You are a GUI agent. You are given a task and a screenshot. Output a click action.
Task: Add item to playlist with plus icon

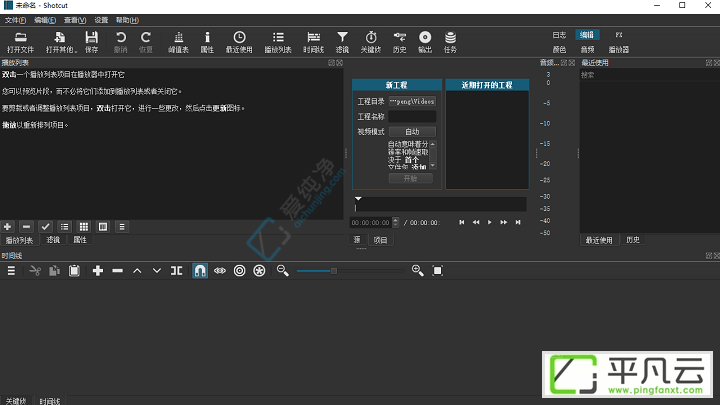coord(7,227)
